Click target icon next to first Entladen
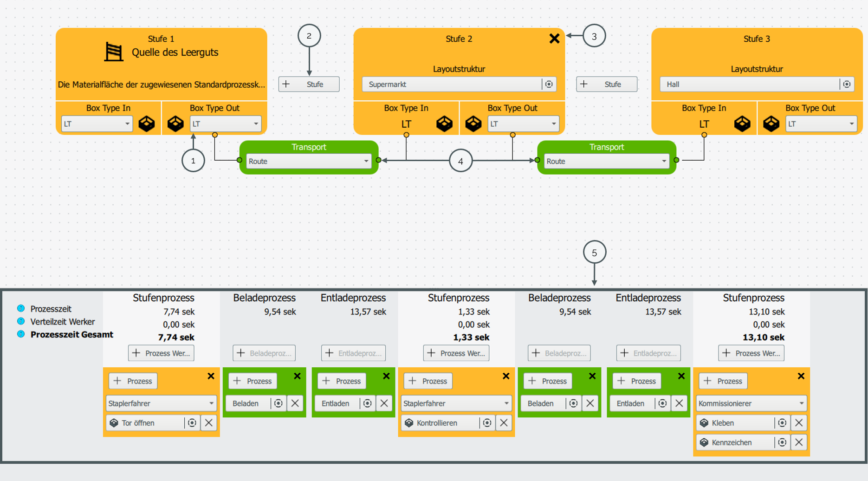 (367, 403)
